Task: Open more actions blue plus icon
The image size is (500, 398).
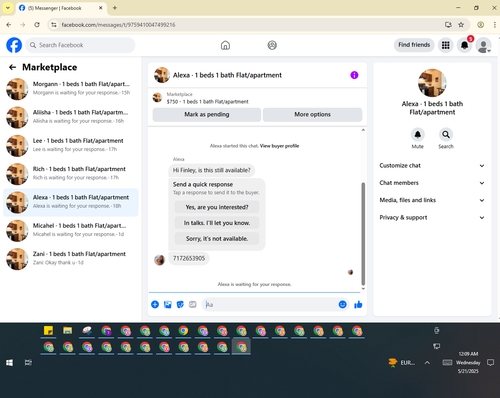Action: [155, 304]
